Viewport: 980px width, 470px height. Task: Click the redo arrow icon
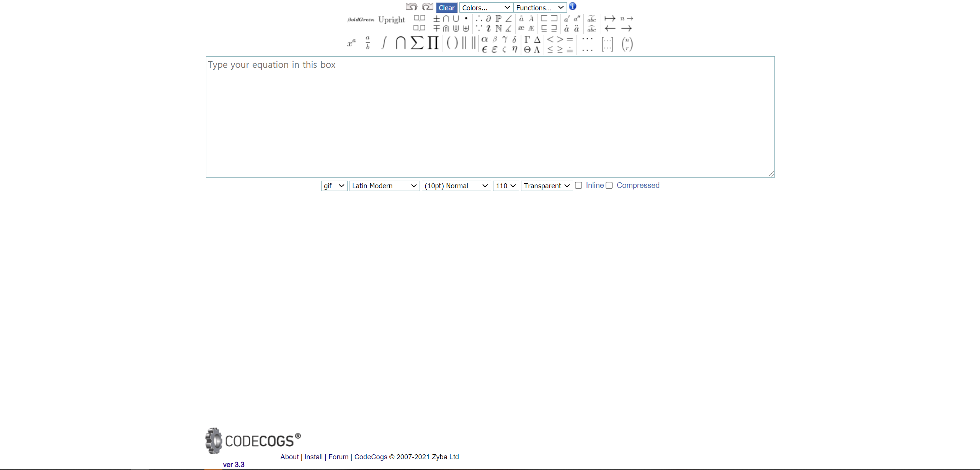click(x=427, y=7)
